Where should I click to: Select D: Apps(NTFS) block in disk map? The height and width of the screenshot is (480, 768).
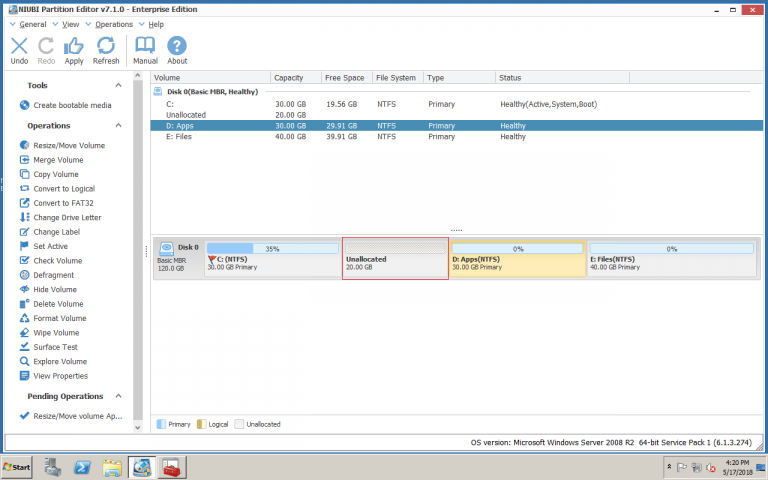click(518, 259)
